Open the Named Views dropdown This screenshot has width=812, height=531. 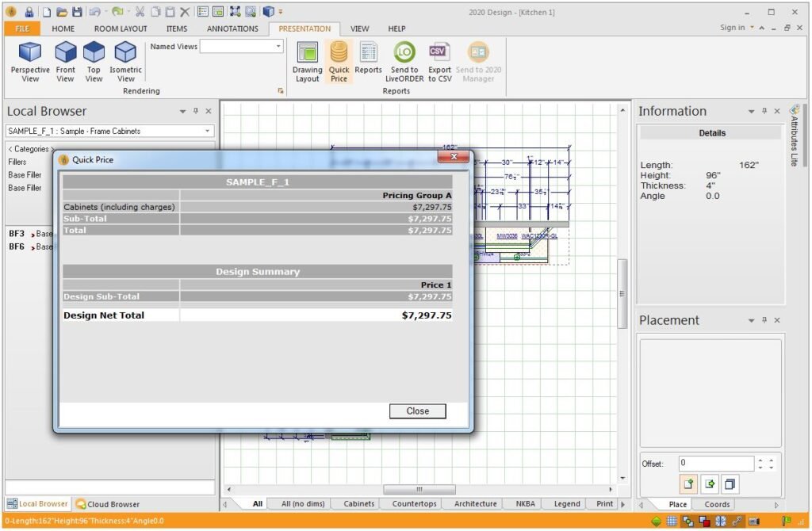click(x=278, y=47)
